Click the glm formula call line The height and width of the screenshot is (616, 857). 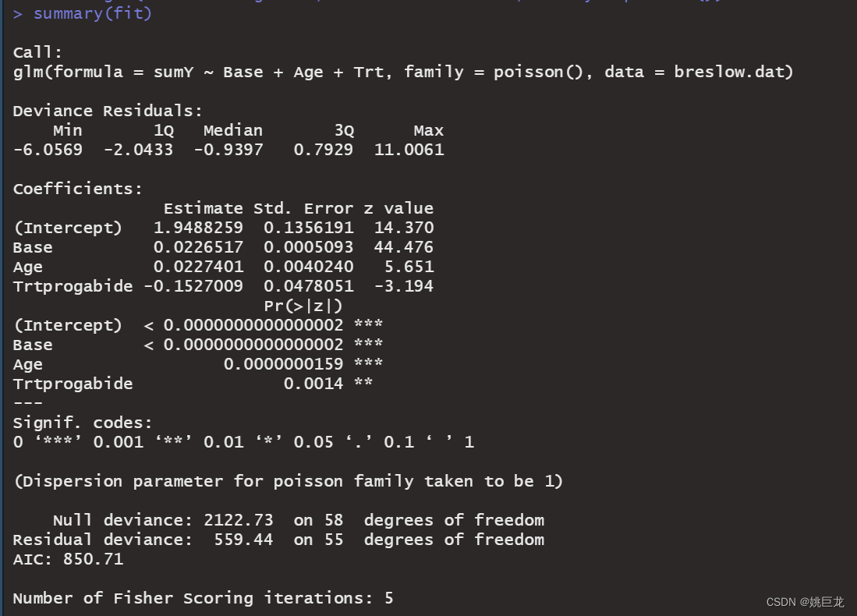[x=402, y=72]
